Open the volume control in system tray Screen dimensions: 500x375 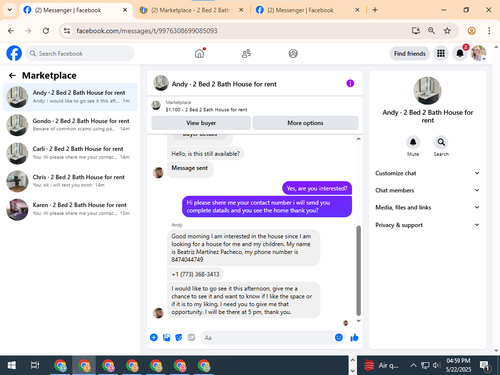coord(436,366)
